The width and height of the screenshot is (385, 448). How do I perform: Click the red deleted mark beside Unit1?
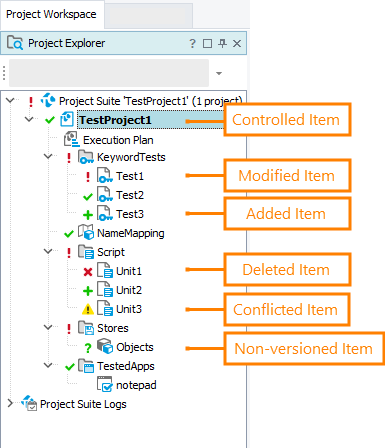(x=88, y=272)
